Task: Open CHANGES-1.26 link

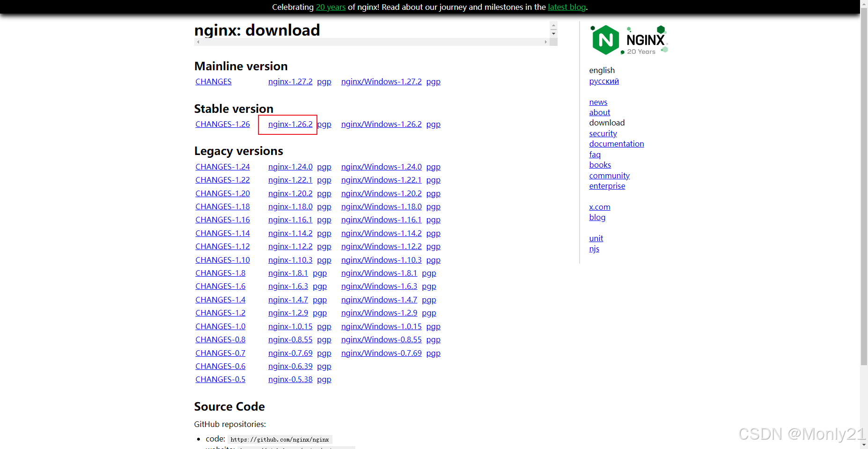Action: tap(222, 124)
